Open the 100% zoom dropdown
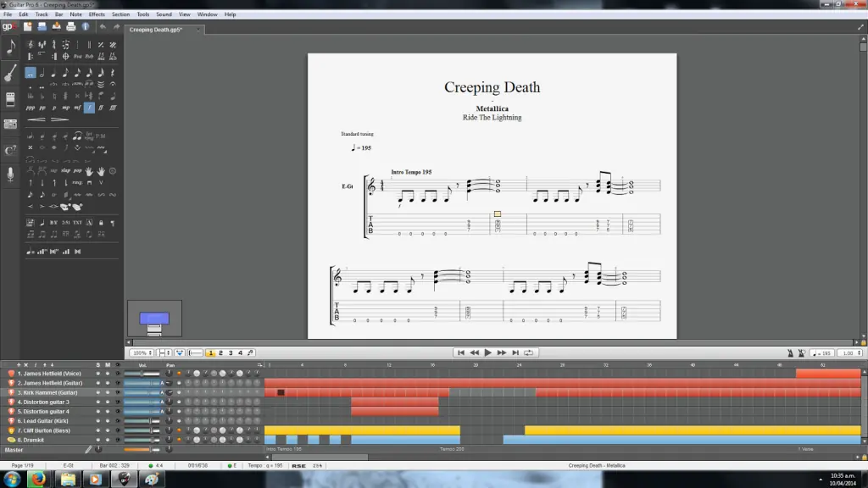The width and height of the screenshot is (868, 488). click(142, 353)
